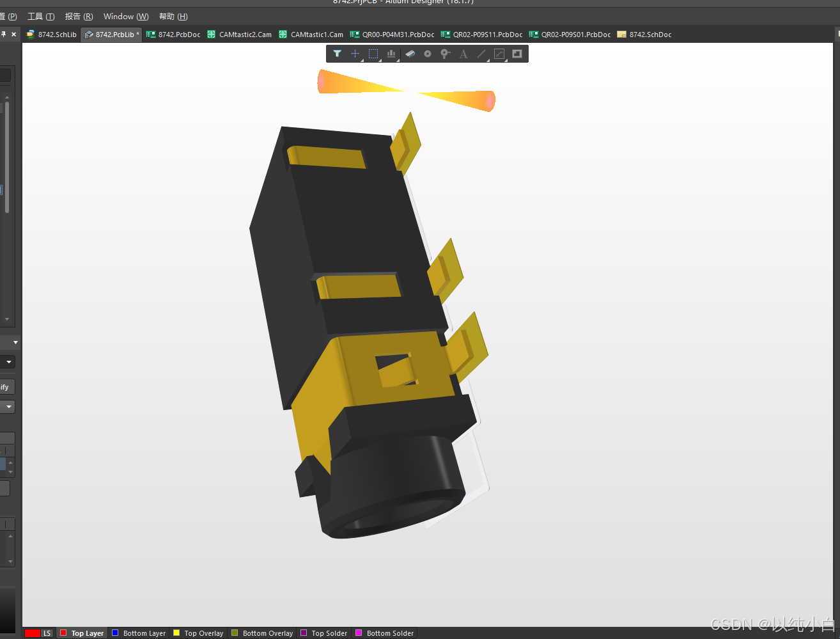The image size is (840, 639).
Task: Open the 工具 (T) menu
Action: click(41, 17)
